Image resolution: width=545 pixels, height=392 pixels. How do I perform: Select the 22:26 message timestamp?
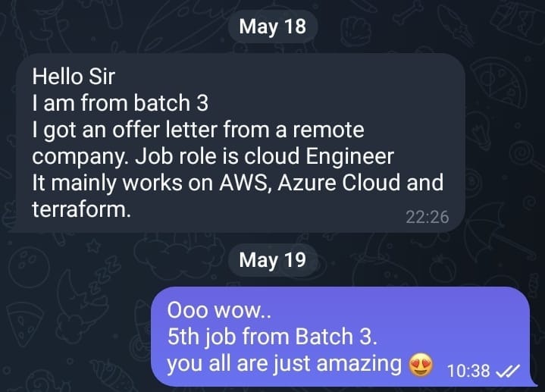coord(428,217)
